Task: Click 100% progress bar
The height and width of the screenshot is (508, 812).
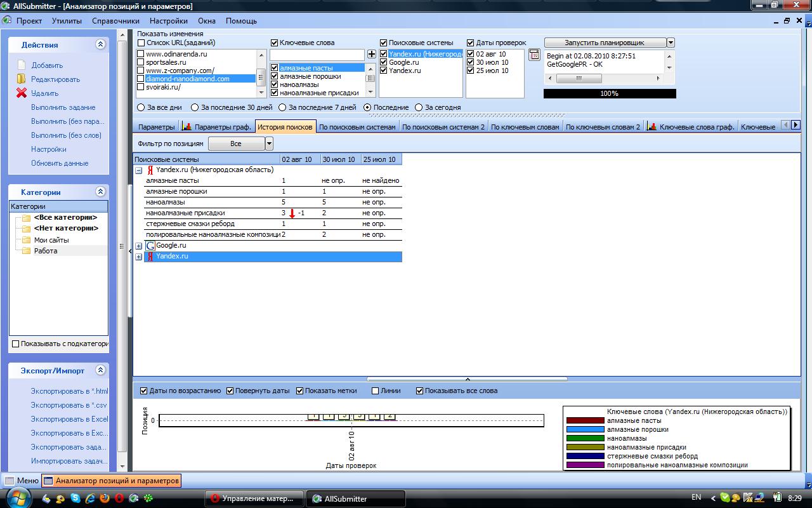Action: click(x=610, y=93)
